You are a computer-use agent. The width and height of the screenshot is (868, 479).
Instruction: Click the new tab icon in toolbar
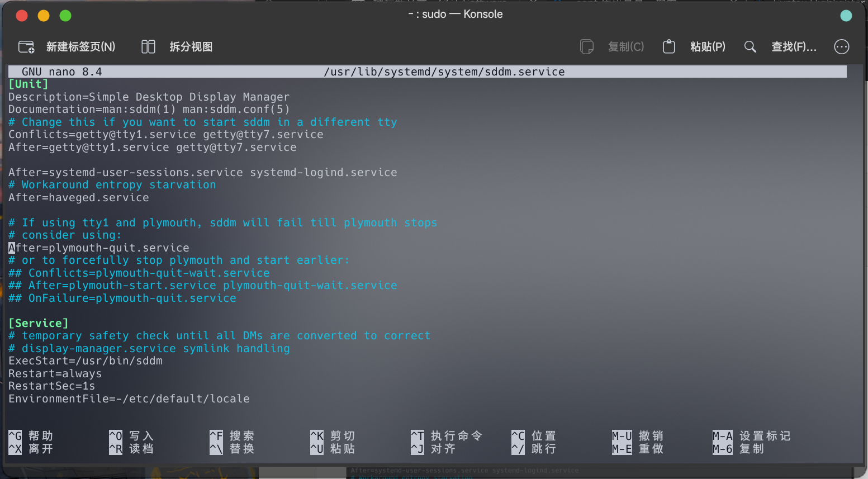[26, 47]
